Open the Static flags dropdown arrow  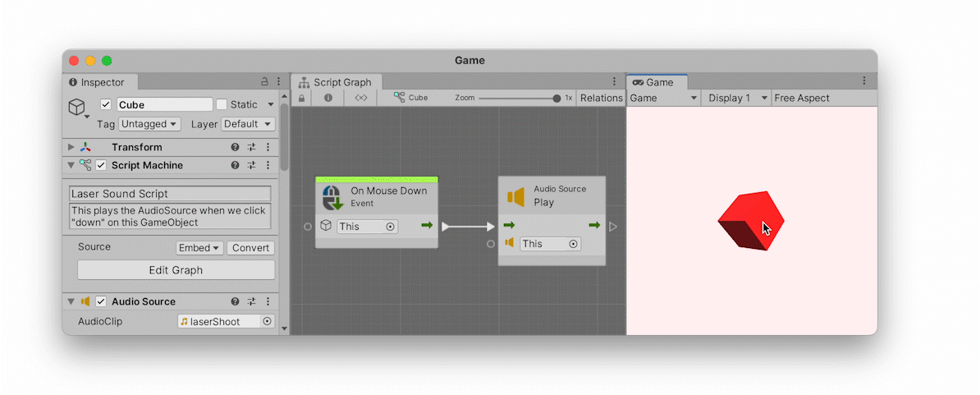tap(271, 104)
